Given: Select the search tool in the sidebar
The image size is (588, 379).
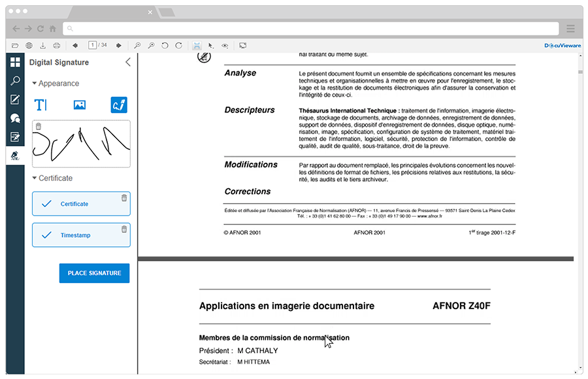Looking at the screenshot, I should [14, 81].
